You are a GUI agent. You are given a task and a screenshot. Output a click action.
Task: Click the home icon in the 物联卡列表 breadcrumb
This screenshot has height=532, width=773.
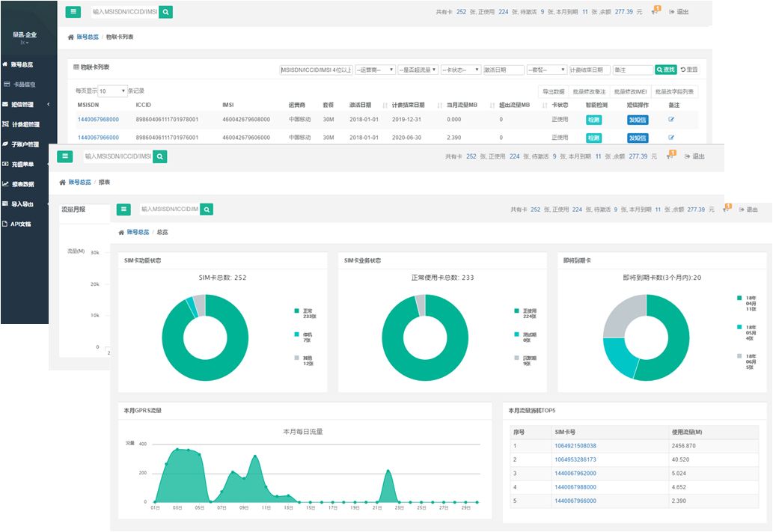coord(71,37)
